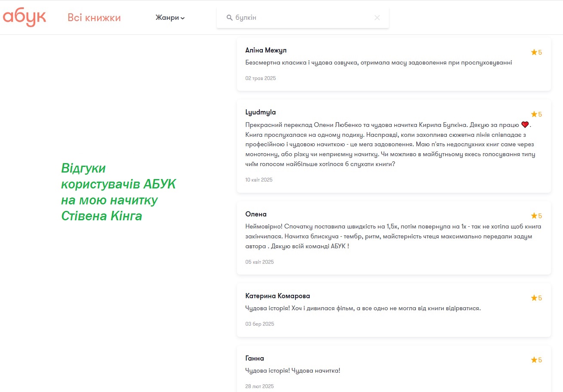
Task: Click the review text Чудова історія! Хоч і дивилася фільм
Action: point(363,309)
